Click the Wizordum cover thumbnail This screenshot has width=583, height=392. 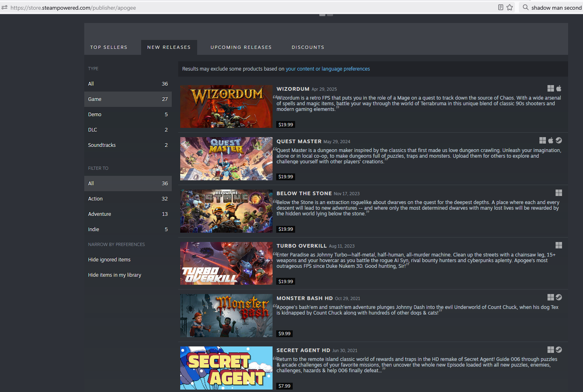[226, 106]
